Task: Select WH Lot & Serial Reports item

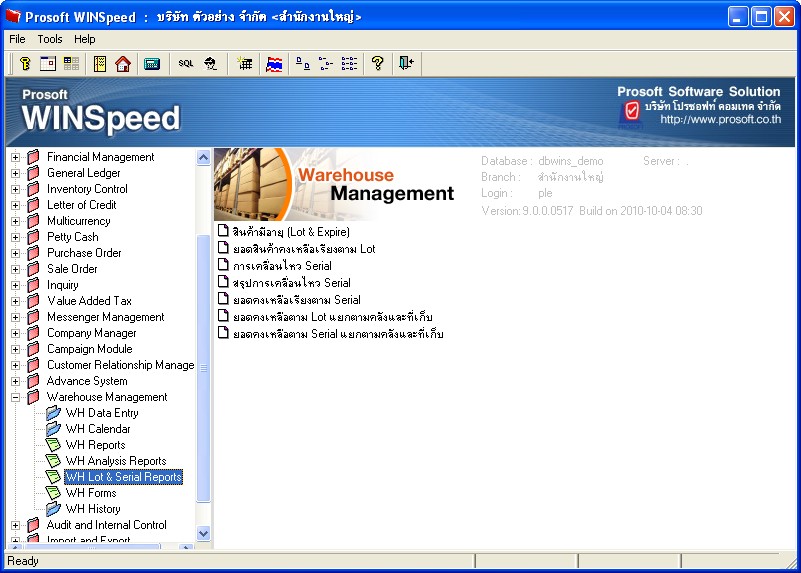Action: point(124,477)
